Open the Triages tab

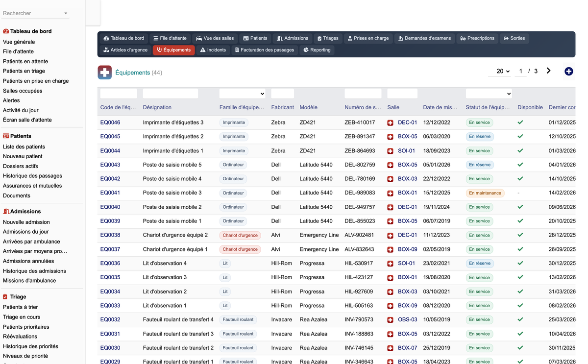tap(328, 38)
